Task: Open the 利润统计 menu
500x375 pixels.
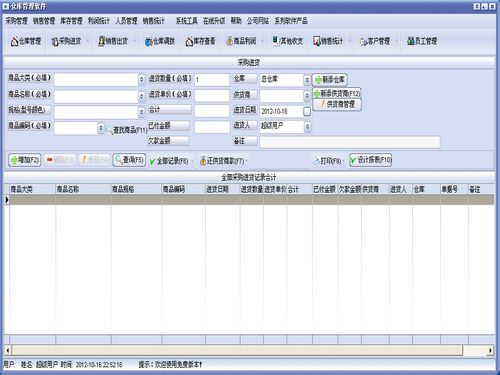Action: (99, 21)
